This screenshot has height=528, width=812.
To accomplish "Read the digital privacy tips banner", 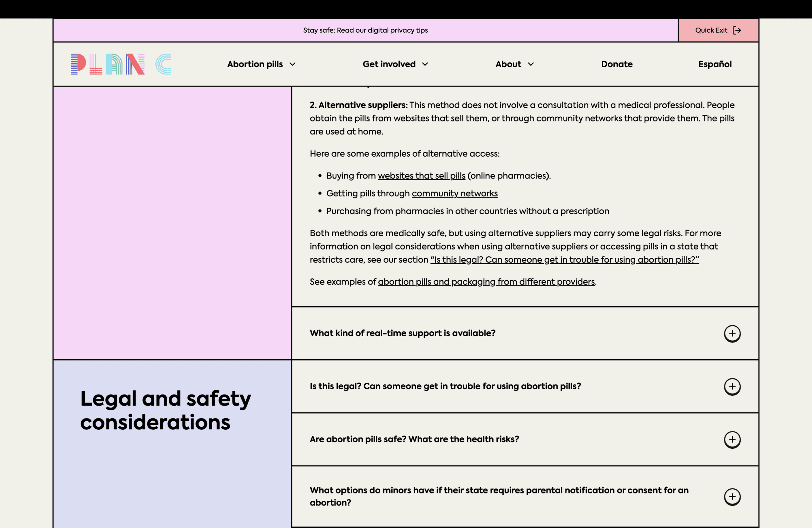I will [x=365, y=30].
